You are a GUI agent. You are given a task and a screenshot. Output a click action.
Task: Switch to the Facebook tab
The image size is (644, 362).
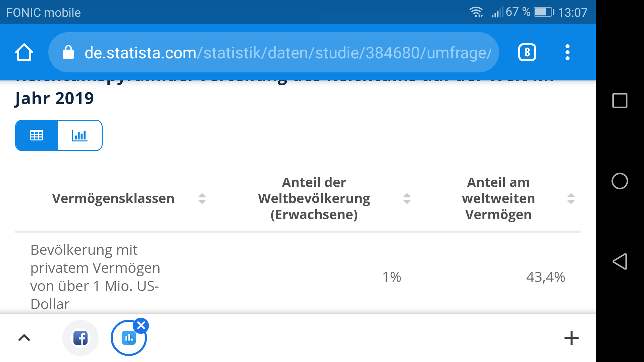pyautogui.click(x=80, y=338)
